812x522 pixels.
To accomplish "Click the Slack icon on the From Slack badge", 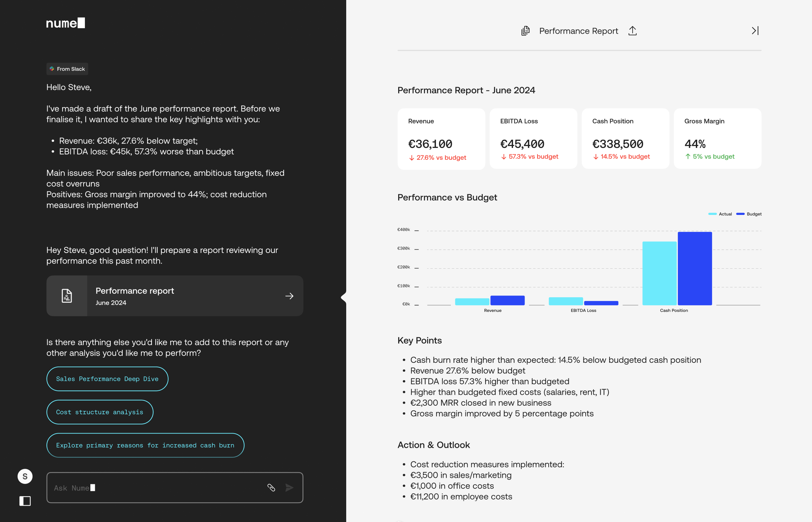I will pyautogui.click(x=52, y=69).
